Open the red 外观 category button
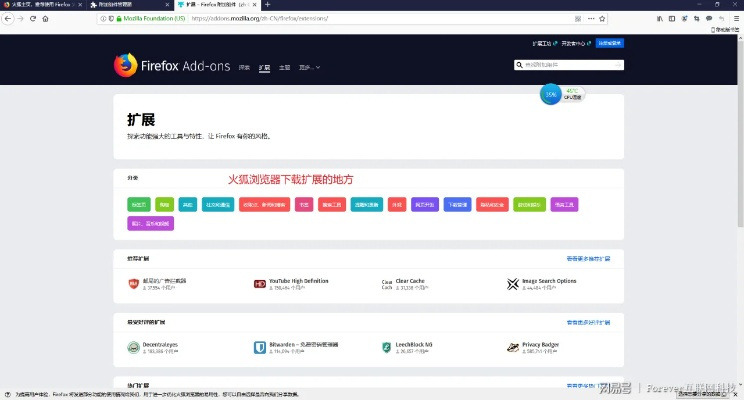This screenshot has height=400, width=744. 397,205
